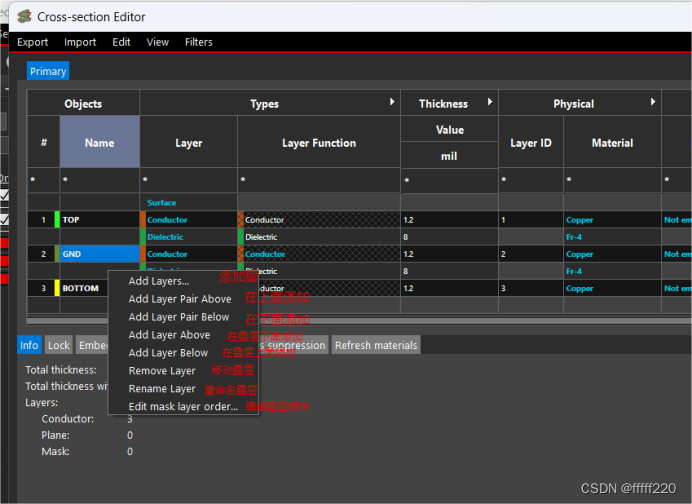The image size is (692, 504).
Task: Click the Layer Function filter field
Action: point(319,180)
